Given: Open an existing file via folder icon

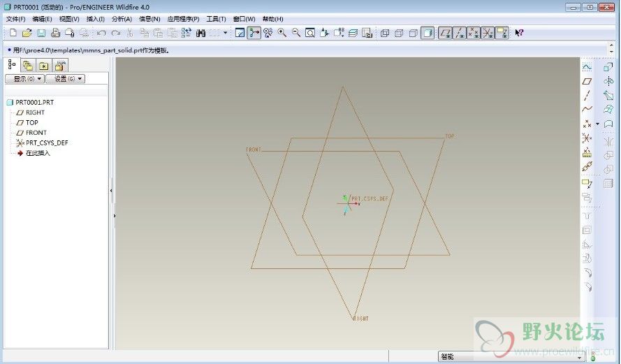Looking at the screenshot, I should [27, 33].
